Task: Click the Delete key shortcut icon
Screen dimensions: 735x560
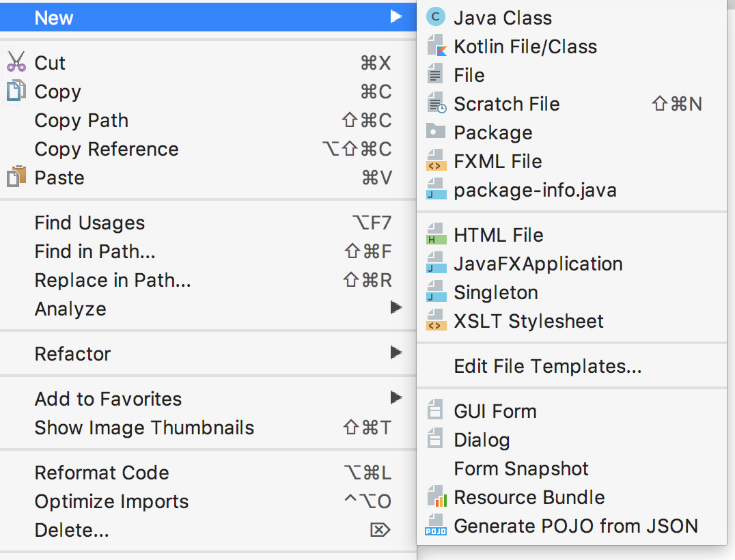Action: (380, 530)
